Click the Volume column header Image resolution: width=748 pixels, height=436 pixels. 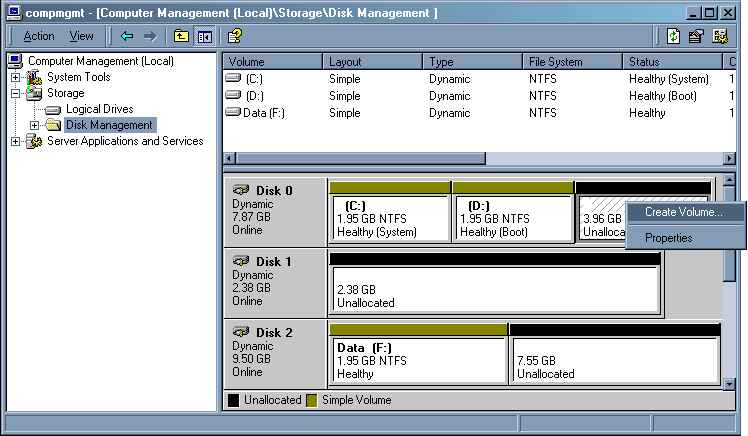(273, 62)
